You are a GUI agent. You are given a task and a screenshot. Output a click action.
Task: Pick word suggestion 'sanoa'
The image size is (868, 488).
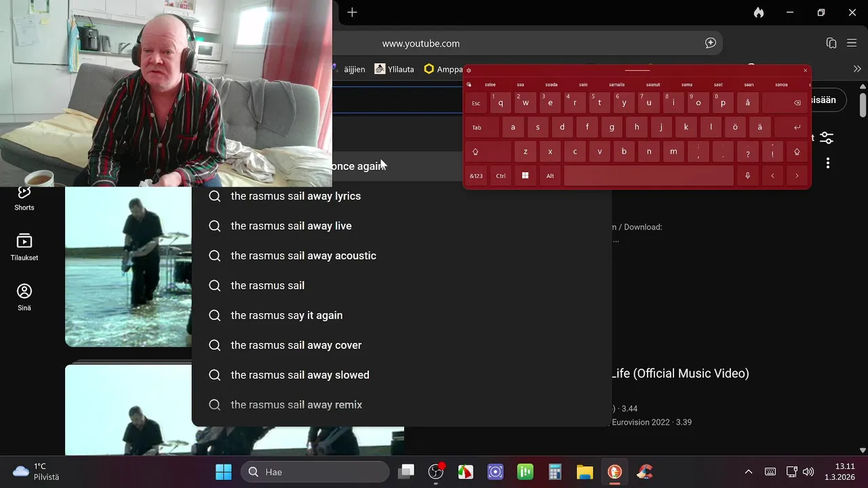tap(781, 85)
